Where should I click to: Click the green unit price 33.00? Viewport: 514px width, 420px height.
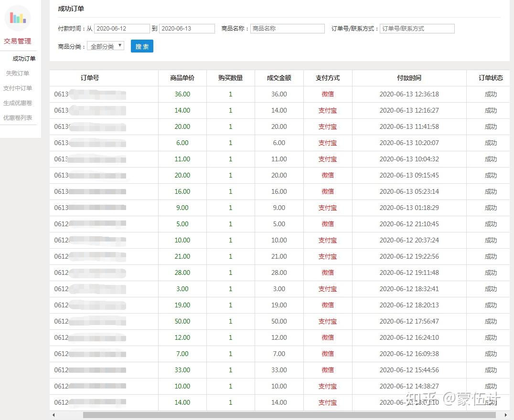coord(182,370)
